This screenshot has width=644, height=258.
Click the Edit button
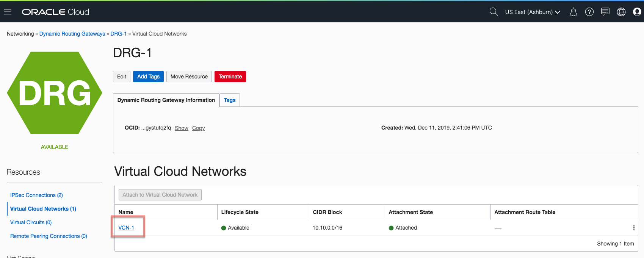[122, 77]
